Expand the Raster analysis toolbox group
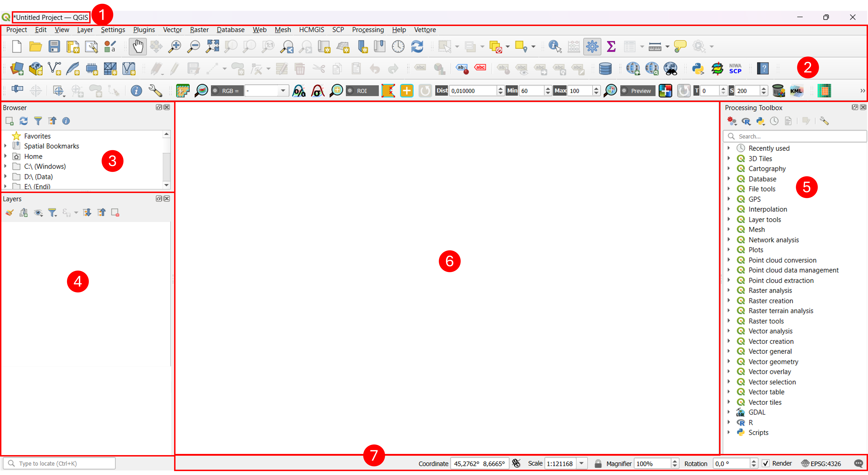868x475 pixels. (729, 290)
